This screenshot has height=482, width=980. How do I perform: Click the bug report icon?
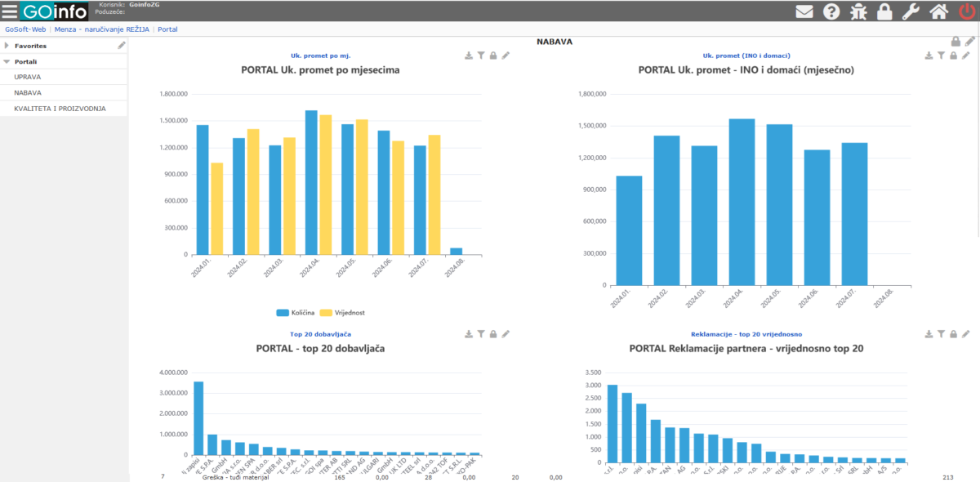[857, 11]
